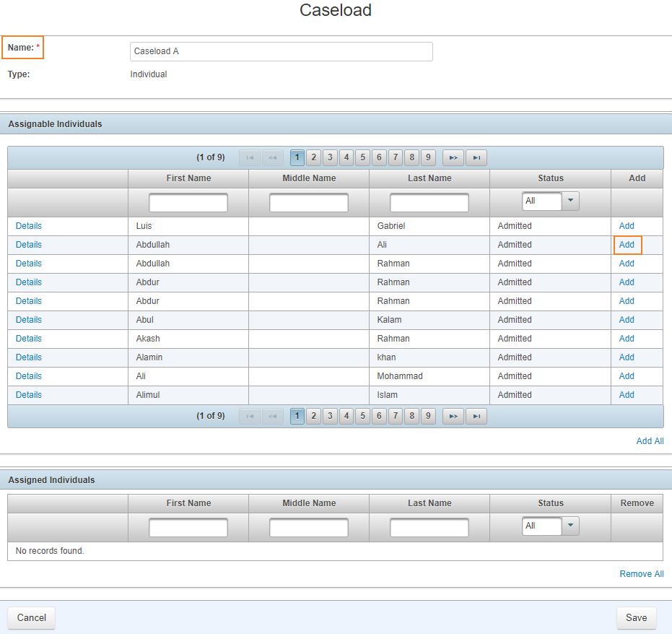Open Status filter dropdown for Assigned Individuals
This screenshot has width=672, height=634.
(x=570, y=526)
